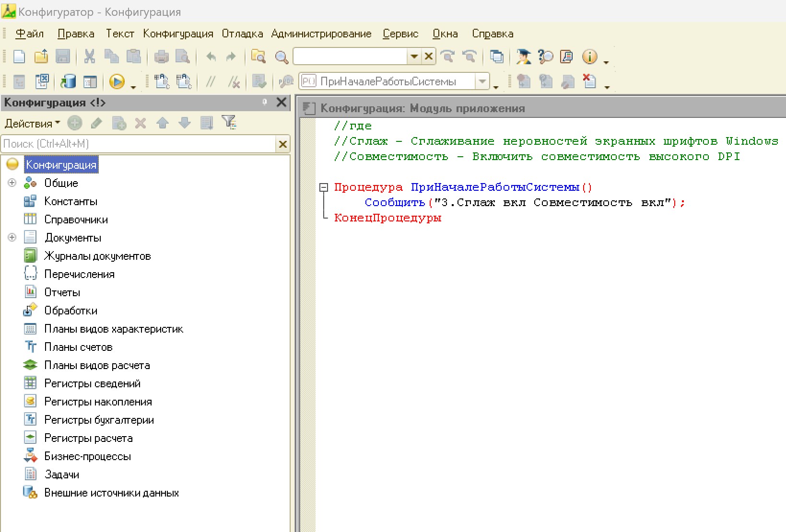Click the Update database configuration icon
The image size is (786, 532).
(68, 81)
